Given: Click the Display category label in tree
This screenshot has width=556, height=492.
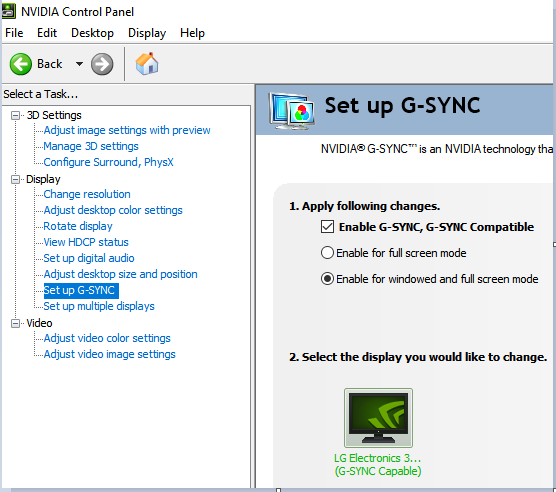Looking at the screenshot, I should [x=43, y=179].
